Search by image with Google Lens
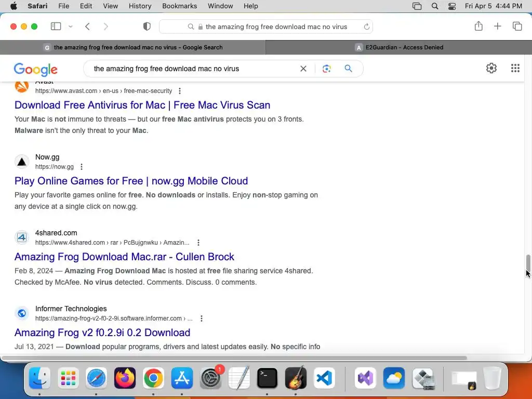 (326, 69)
